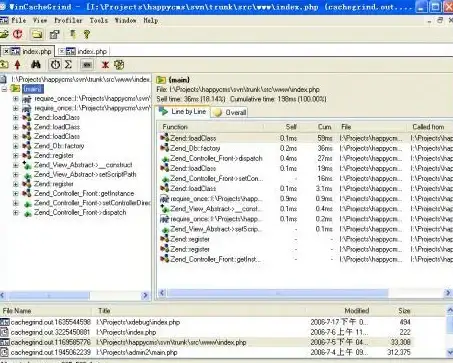453x363 pixels.
Task: Collapse the {main} tree node
Action: pyautogui.click(x=4, y=89)
